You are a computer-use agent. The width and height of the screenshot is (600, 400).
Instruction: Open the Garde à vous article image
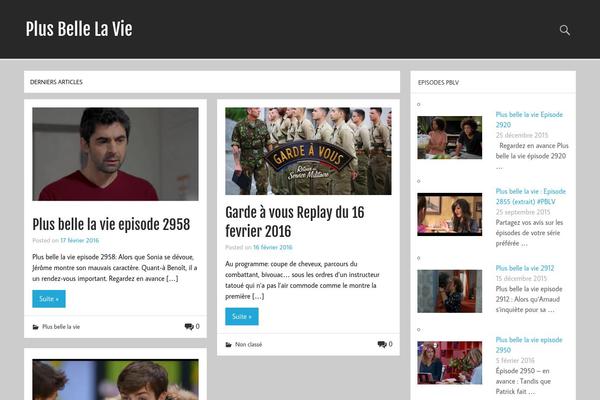308,151
